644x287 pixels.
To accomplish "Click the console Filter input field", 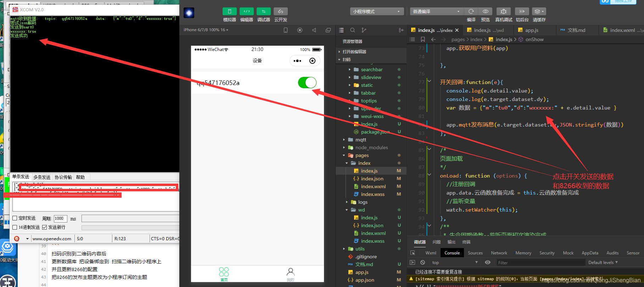I will coord(541,263).
